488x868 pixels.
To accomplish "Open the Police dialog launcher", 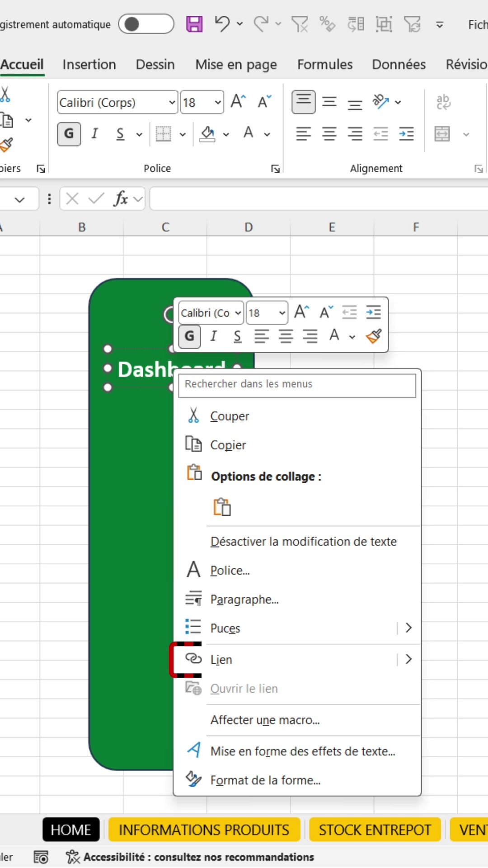I will tap(275, 169).
